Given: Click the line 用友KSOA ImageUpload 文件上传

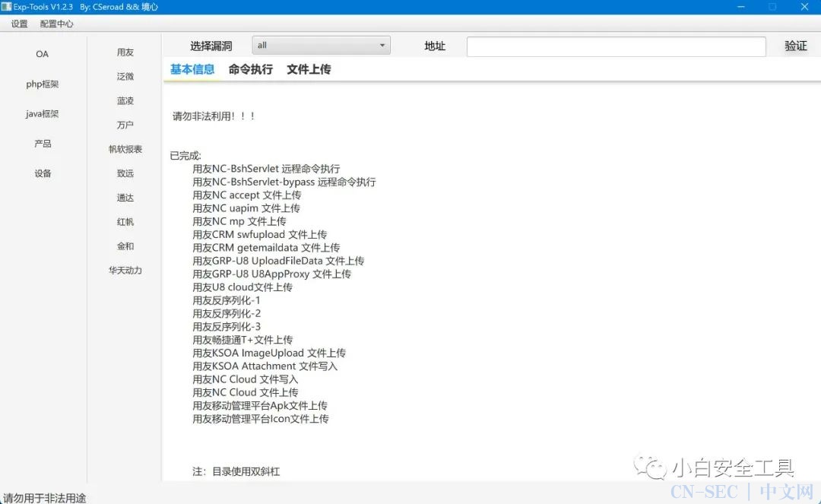Looking at the screenshot, I should coord(269,353).
